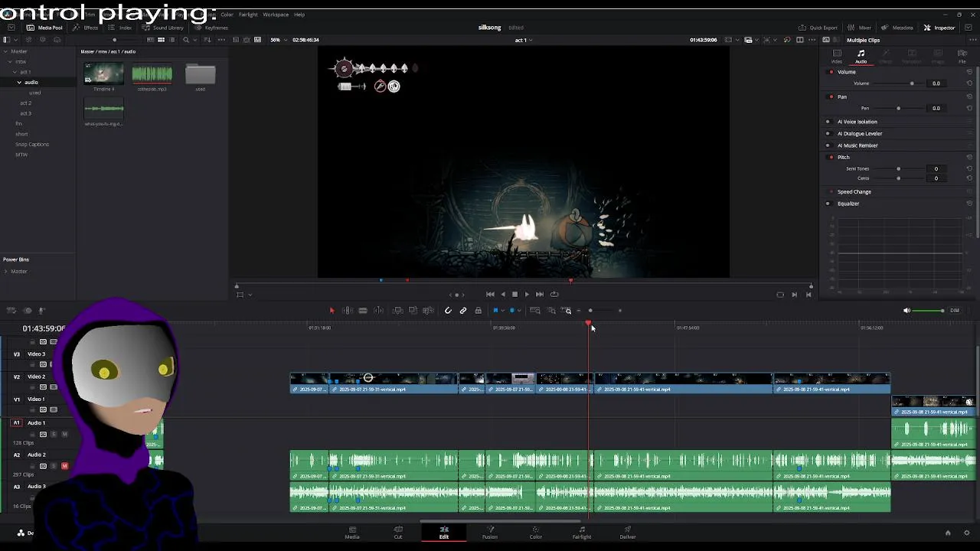The width and height of the screenshot is (980, 551).
Task: Toggle the Pitch section enable switch
Action: pos(831,158)
